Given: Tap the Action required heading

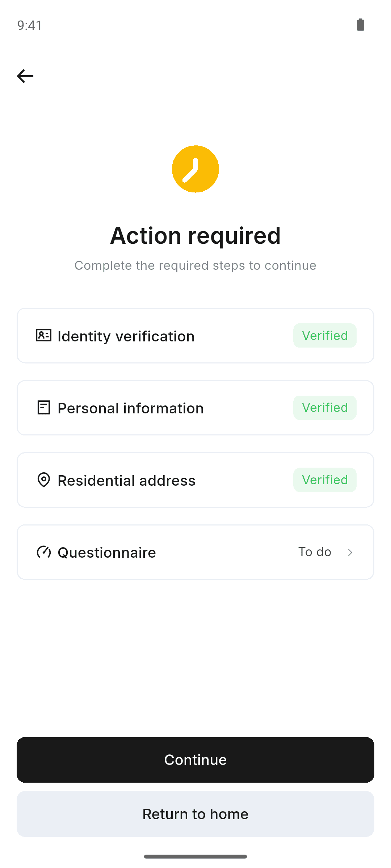Looking at the screenshot, I should click(195, 235).
